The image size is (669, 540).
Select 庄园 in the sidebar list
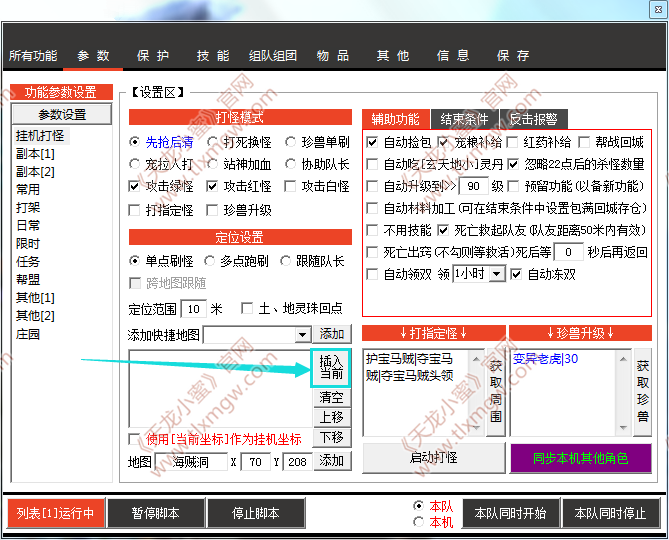(28, 334)
